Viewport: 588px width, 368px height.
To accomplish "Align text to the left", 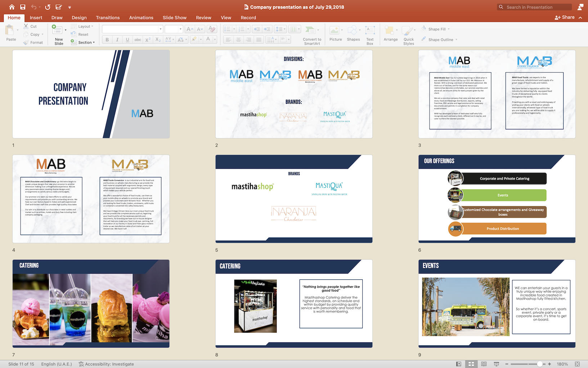I will coord(228,40).
